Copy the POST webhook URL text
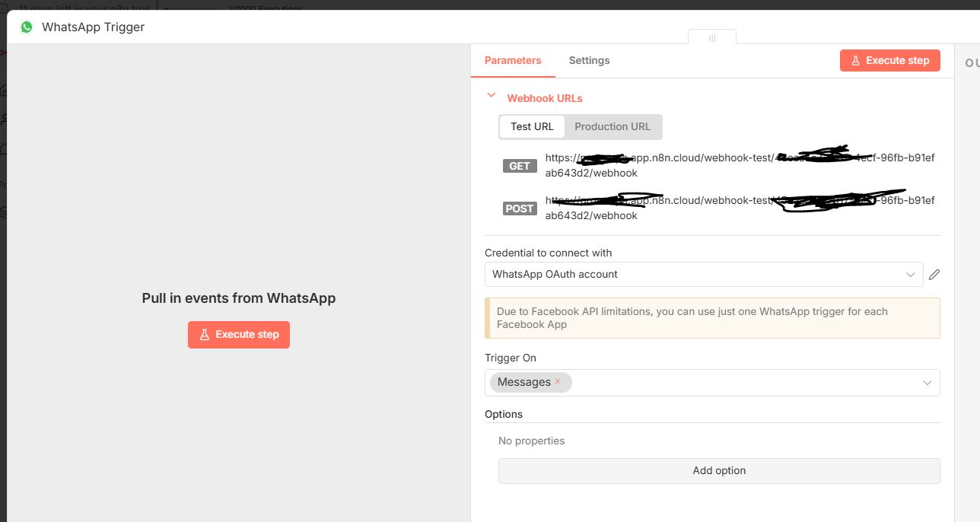The width and height of the screenshot is (980, 522). click(740, 208)
